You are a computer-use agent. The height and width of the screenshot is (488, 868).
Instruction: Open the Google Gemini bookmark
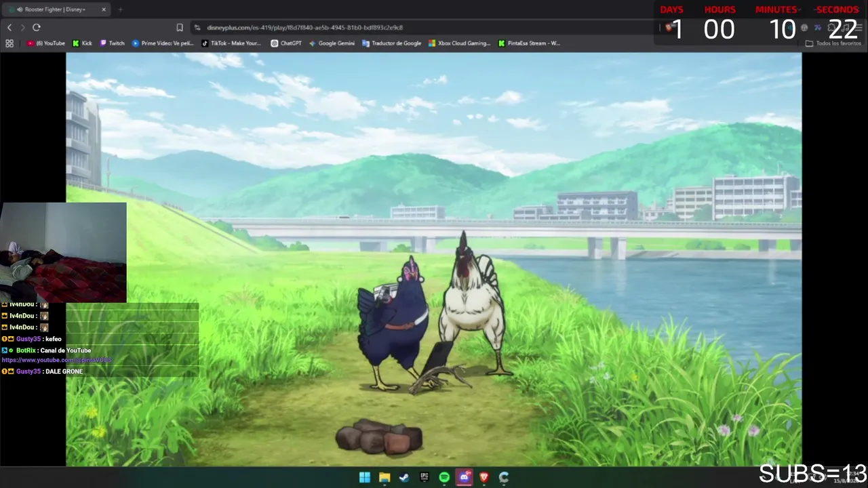[x=332, y=43]
